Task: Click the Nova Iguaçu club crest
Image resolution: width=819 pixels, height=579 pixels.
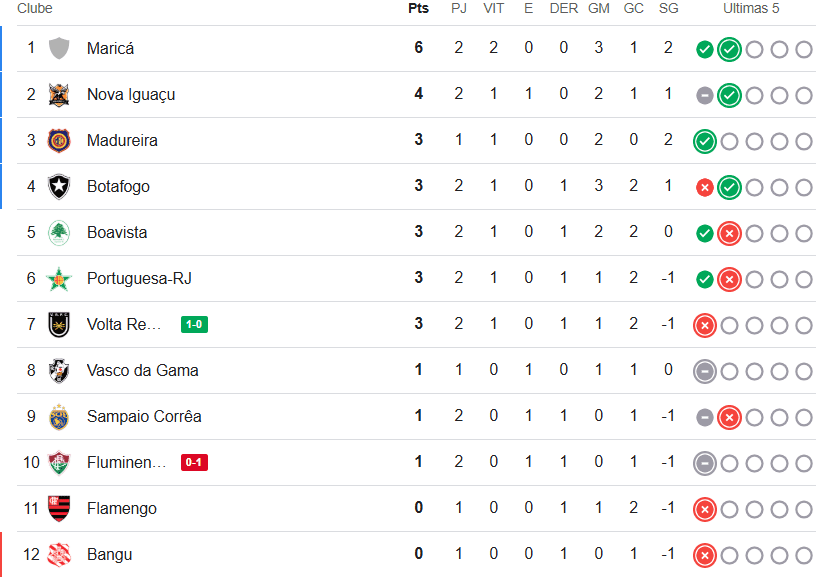Action: [59, 94]
